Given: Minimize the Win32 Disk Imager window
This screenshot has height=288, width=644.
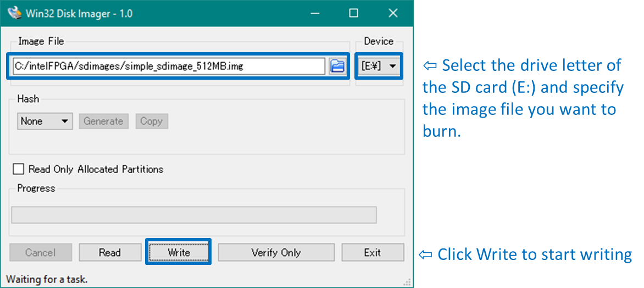Looking at the screenshot, I should tap(314, 13).
